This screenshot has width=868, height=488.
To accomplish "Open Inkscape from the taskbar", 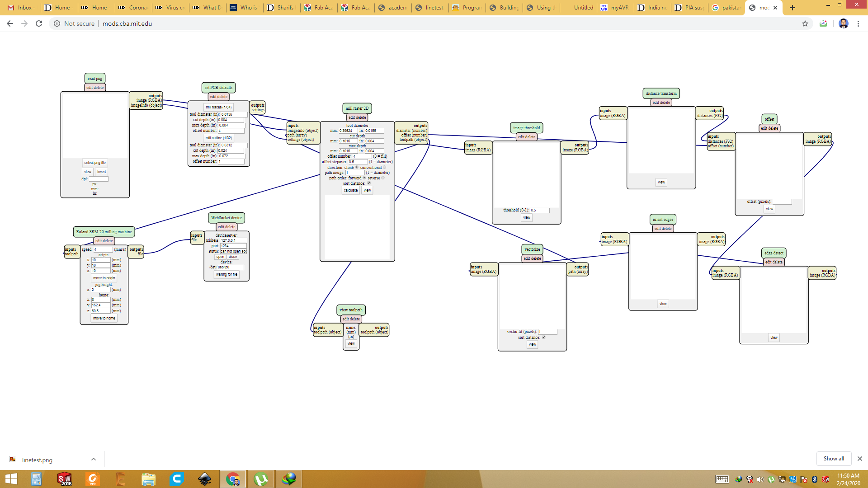I will [205, 479].
